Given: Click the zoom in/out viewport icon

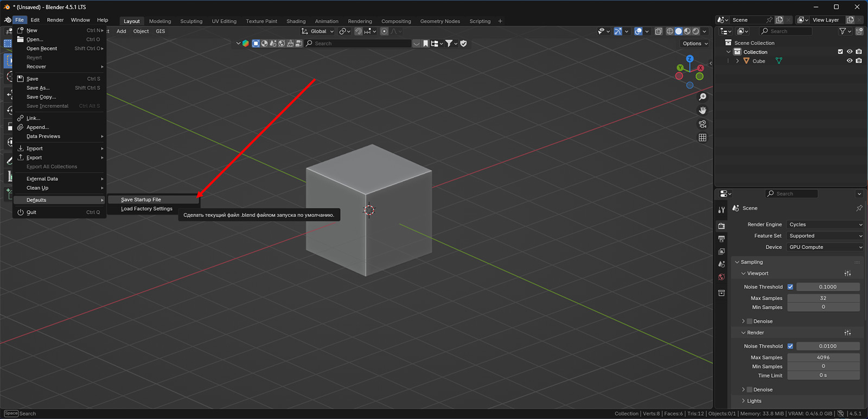Looking at the screenshot, I should 703,97.
